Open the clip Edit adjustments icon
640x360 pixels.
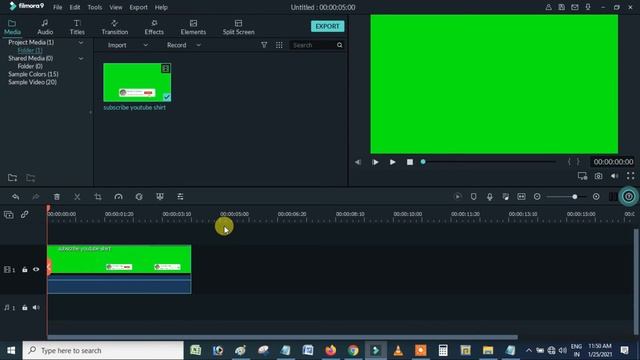click(x=180, y=197)
